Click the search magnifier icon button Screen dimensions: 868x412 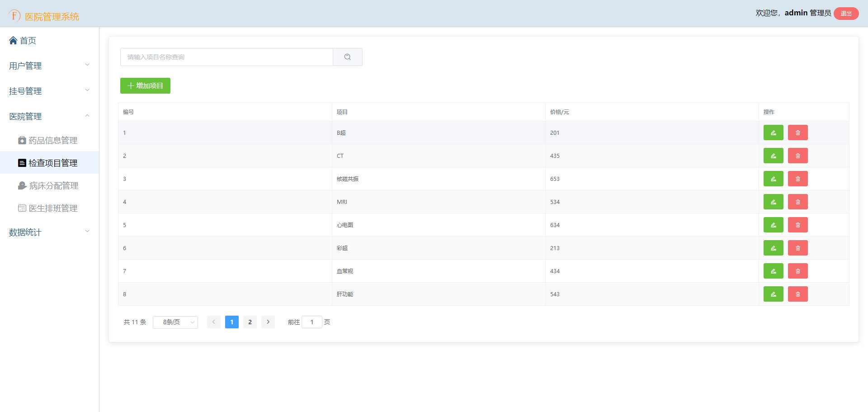(347, 57)
